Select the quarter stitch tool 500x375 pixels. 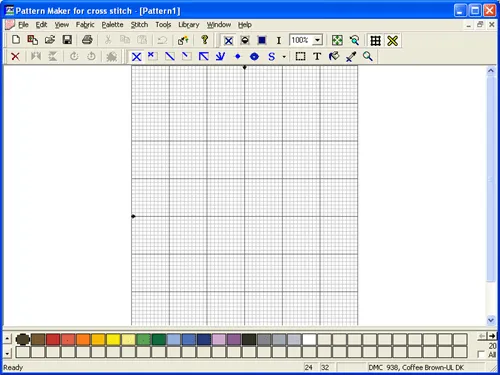click(153, 56)
